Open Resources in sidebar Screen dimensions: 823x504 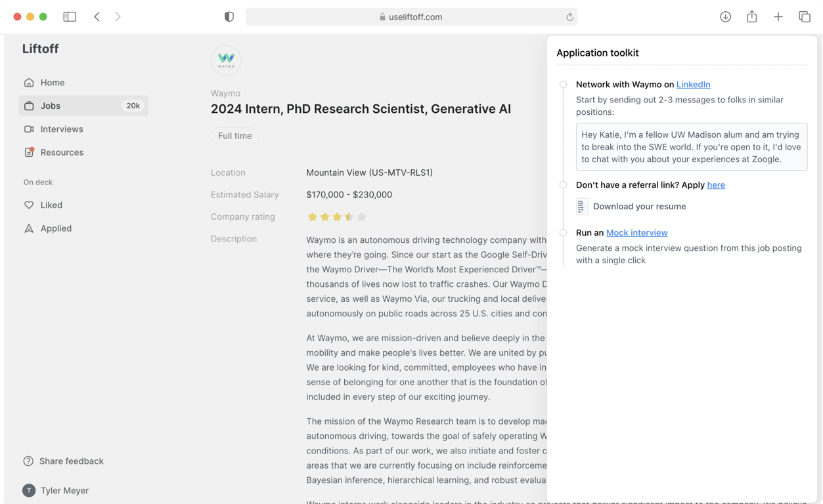tap(62, 152)
